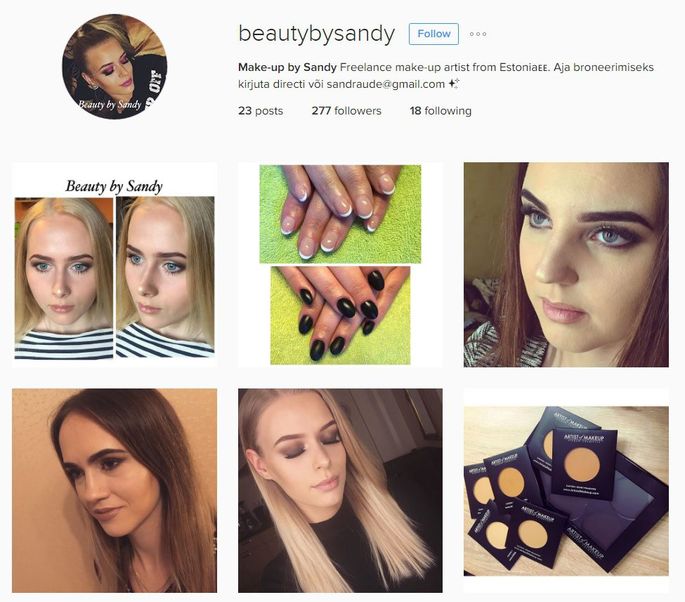
Task: Click the beautybysandy username heading
Action: coord(316,34)
